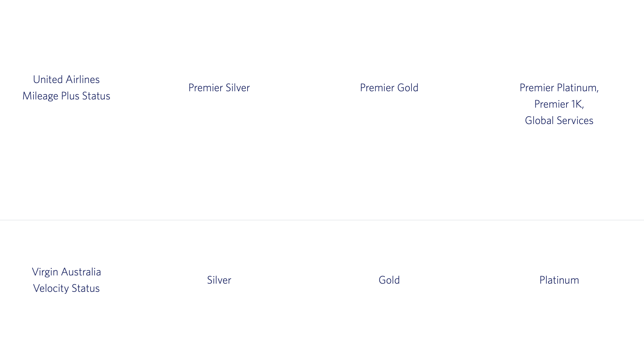Viewport: 644px width, 339px height.
Task: Select the Premier Gold cell
Action: 389,88
